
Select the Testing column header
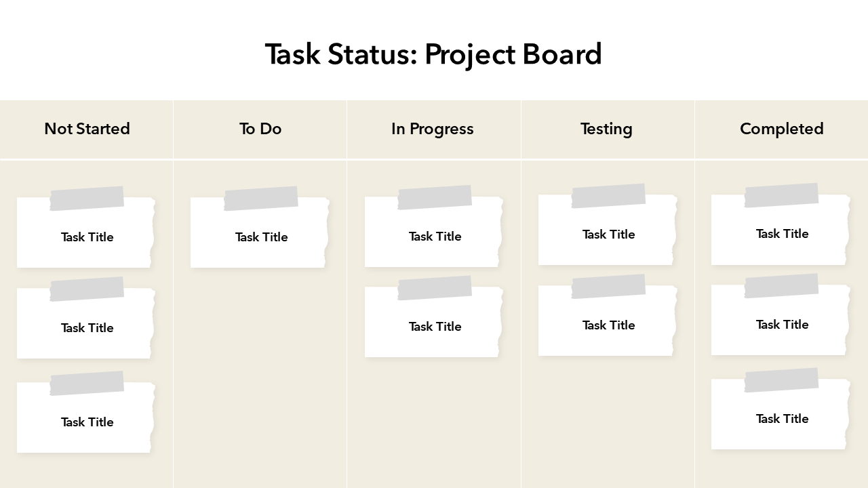click(606, 129)
